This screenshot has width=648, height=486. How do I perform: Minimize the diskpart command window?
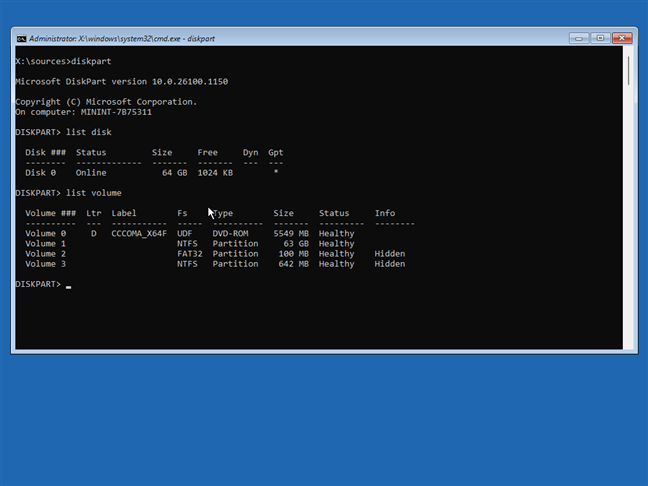(579, 38)
